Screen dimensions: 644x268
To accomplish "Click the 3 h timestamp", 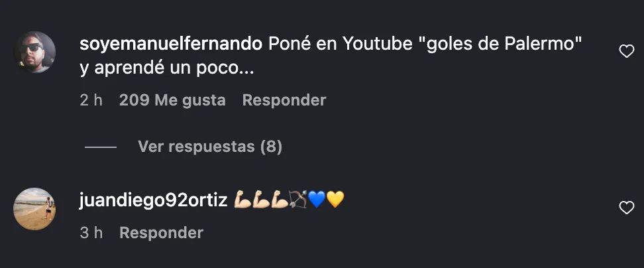I will tap(91, 233).
